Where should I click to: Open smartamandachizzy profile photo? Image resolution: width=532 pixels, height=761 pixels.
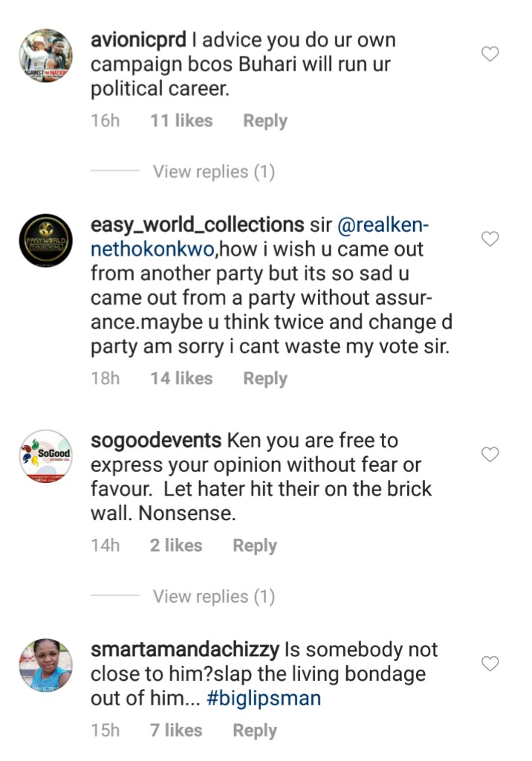coord(45,665)
